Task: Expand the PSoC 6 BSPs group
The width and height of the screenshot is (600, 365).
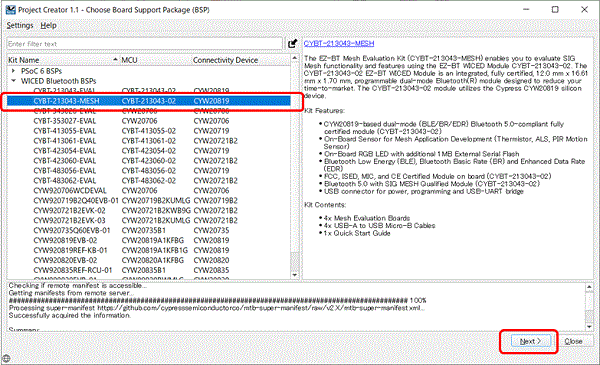Action: point(13,71)
